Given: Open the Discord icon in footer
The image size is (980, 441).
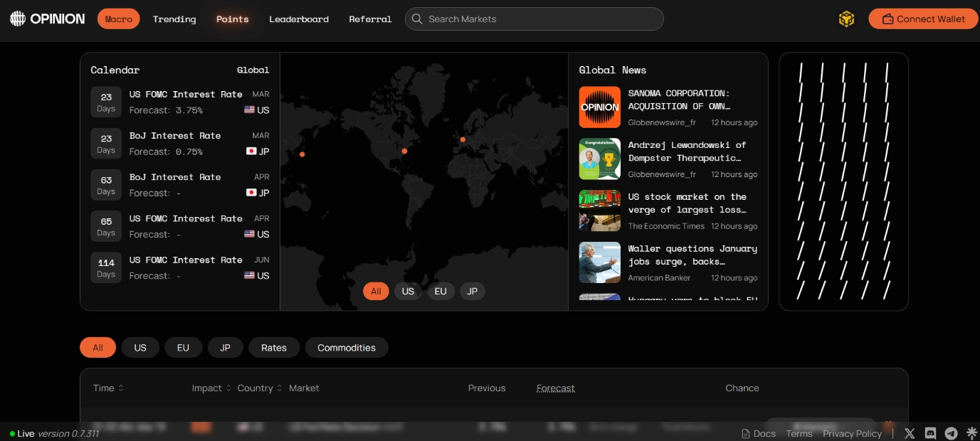Looking at the screenshot, I should (930, 433).
